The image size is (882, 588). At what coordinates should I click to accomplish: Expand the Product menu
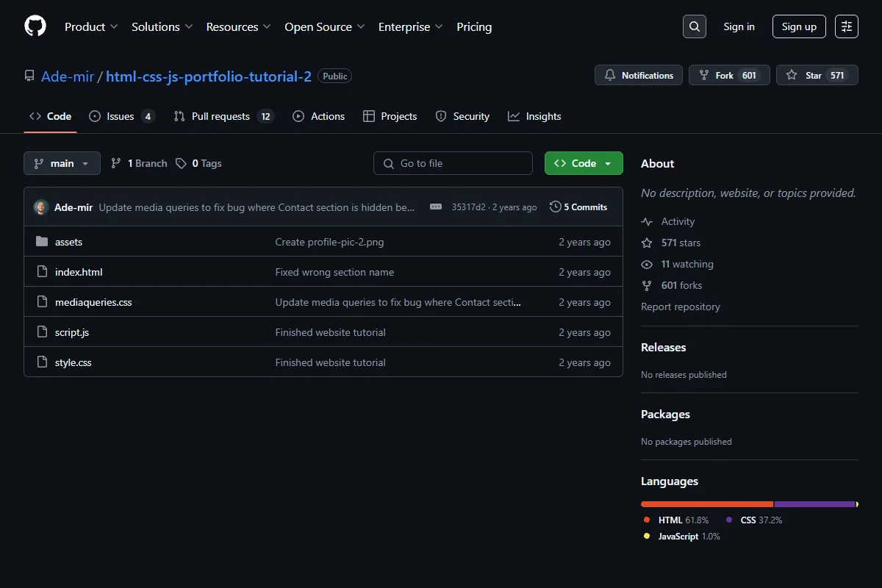[x=91, y=26]
